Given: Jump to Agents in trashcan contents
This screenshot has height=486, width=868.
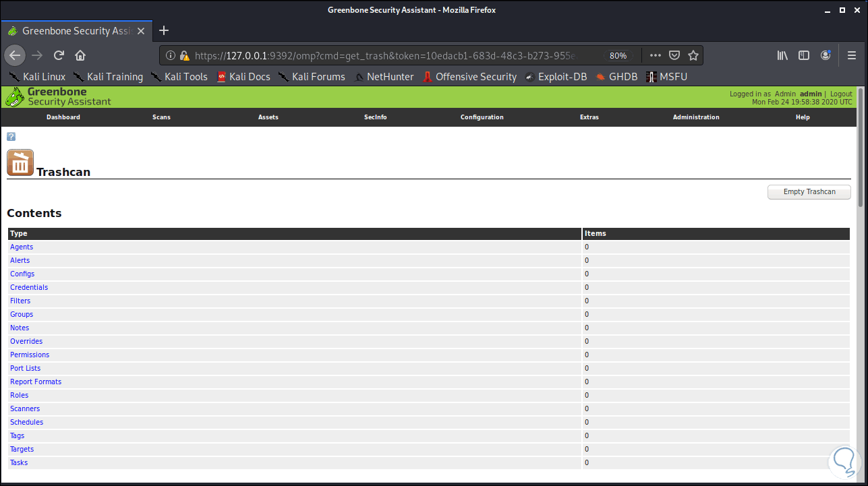Looking at the screenshot, I should [22, 247].
